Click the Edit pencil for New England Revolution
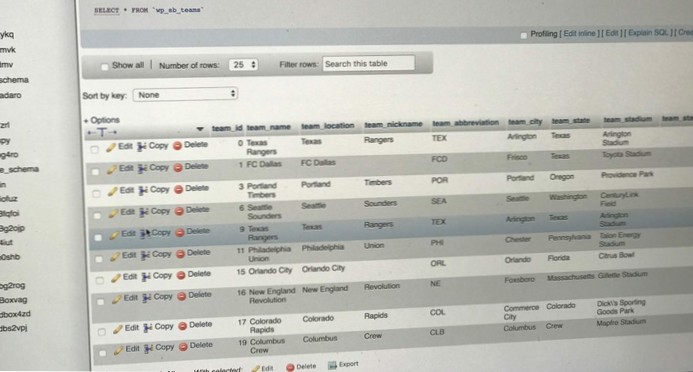Screen dimensions: 693x372 (117, 299)
